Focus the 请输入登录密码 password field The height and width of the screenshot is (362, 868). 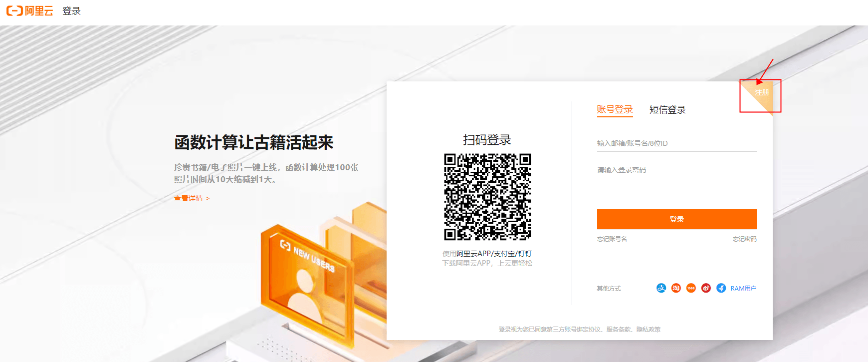pos(677,170)
